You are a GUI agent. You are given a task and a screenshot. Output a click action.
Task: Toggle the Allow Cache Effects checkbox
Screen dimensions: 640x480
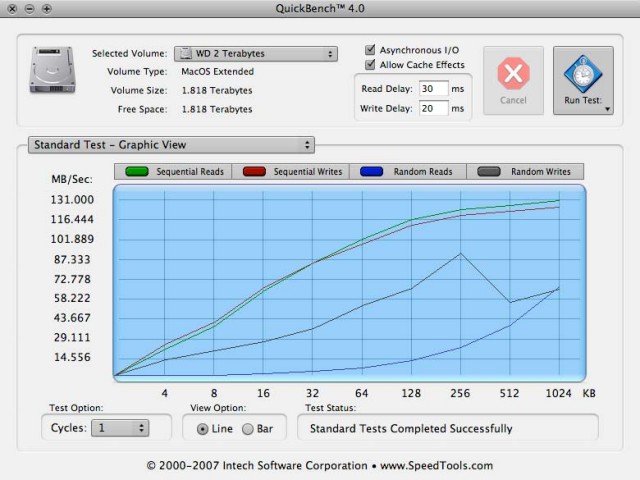pos(370,64)
